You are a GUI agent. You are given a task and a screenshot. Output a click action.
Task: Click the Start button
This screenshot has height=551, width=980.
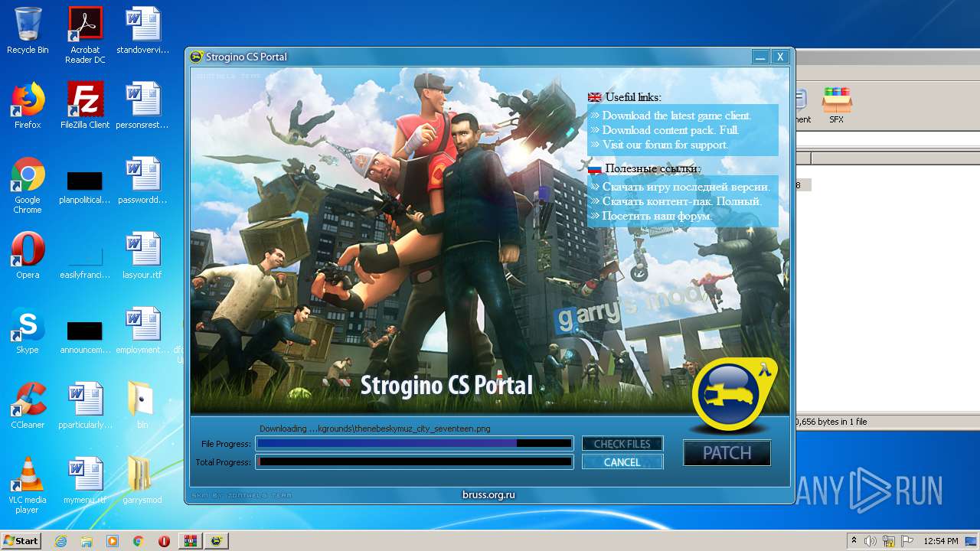(21, 541)
